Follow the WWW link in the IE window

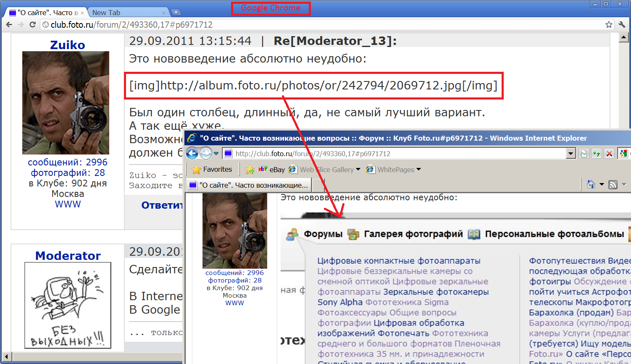pos(234,303)
